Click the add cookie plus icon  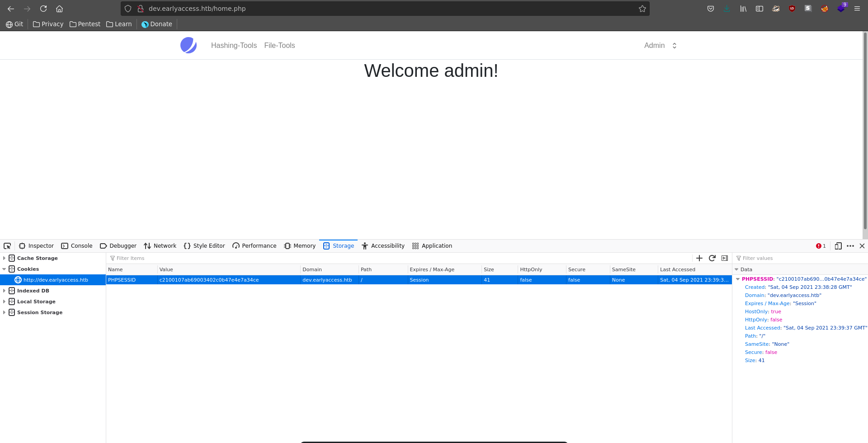click(x=699, y=258)
